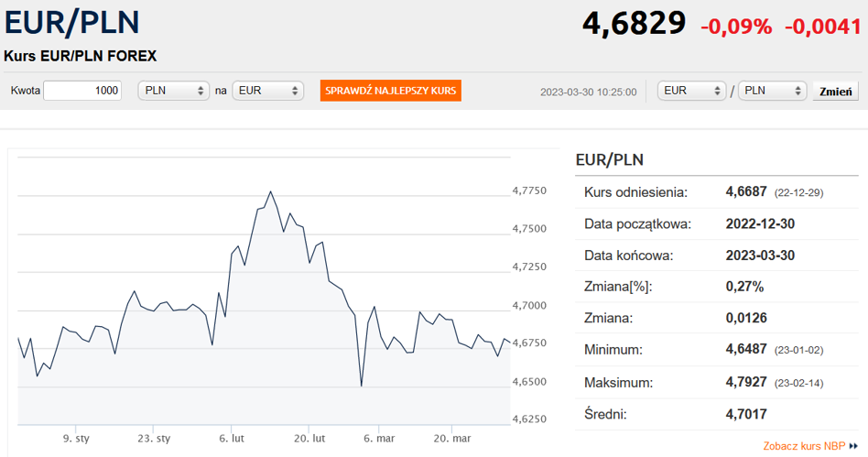Viewport: 868px width, 457px height.
Task: Click the 'Sprawdź najlepszy kurs' orange button
Action: [390, 91]
